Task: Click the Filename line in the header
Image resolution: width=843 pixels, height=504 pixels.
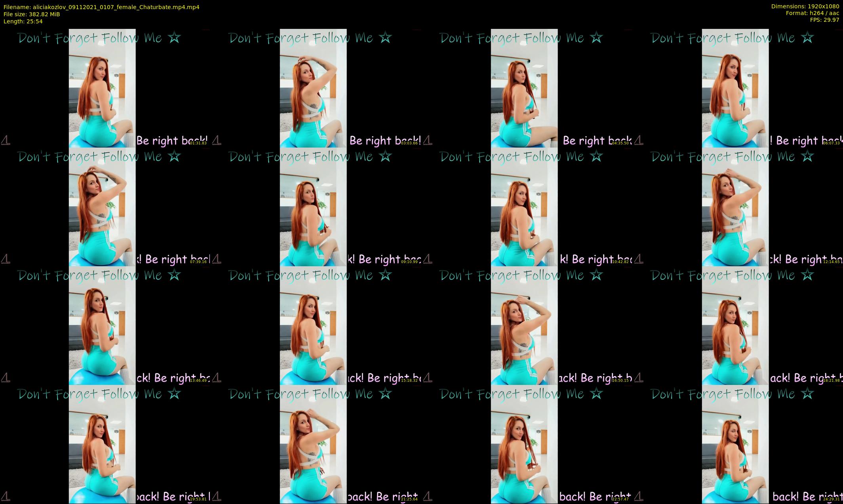Action: [x=101, y=7]
